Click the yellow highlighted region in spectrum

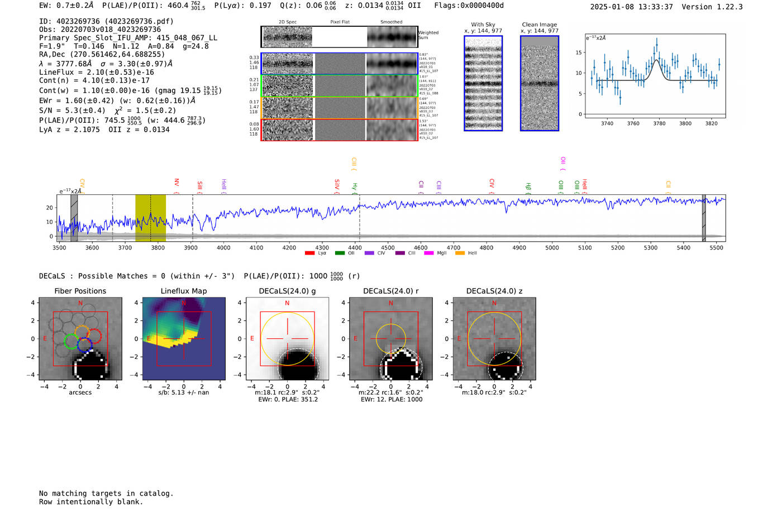(x=150, y=218)
